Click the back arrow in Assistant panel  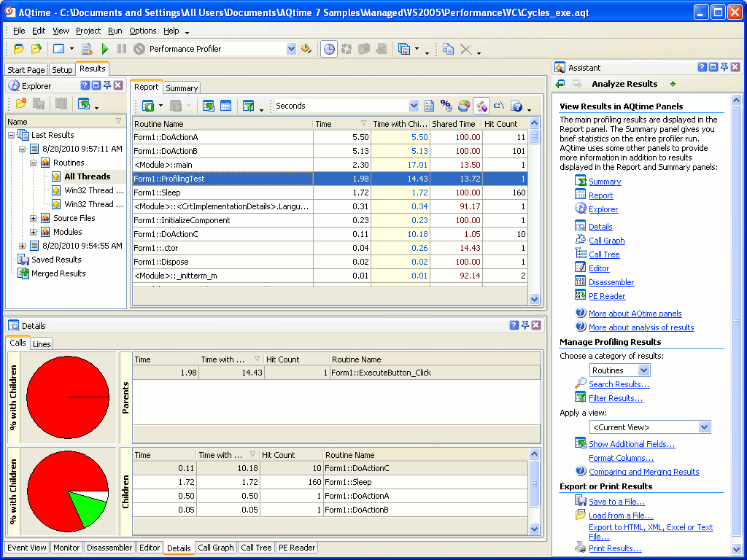coord(560,84)
